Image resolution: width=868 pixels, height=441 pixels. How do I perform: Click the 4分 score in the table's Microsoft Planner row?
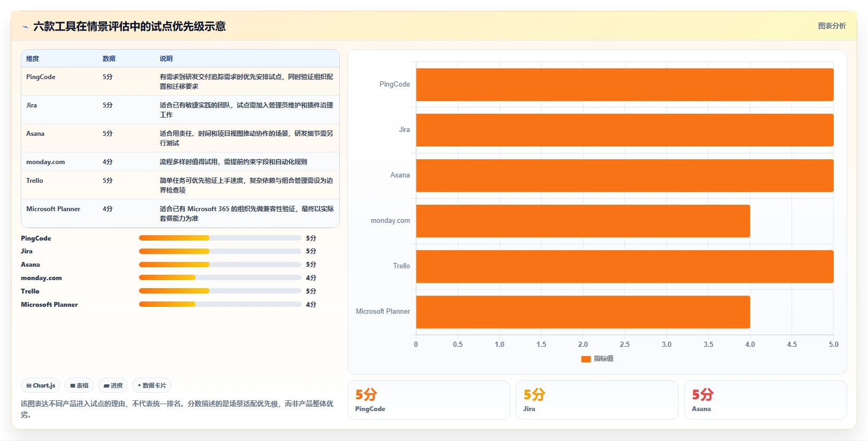tap(107, 209)
